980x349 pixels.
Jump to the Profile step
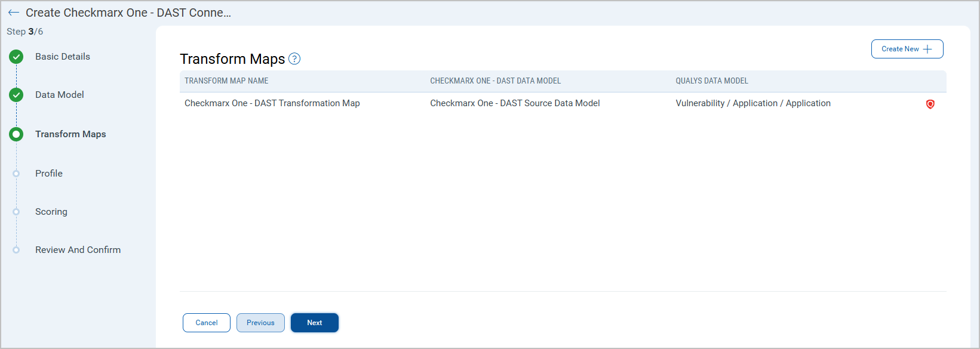point(49,174)
